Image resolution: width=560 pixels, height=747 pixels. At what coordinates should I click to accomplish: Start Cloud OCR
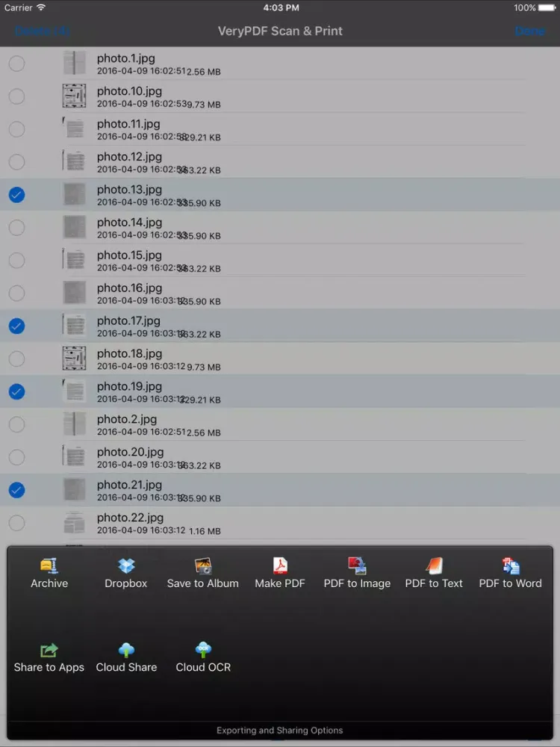pos(203,651)
